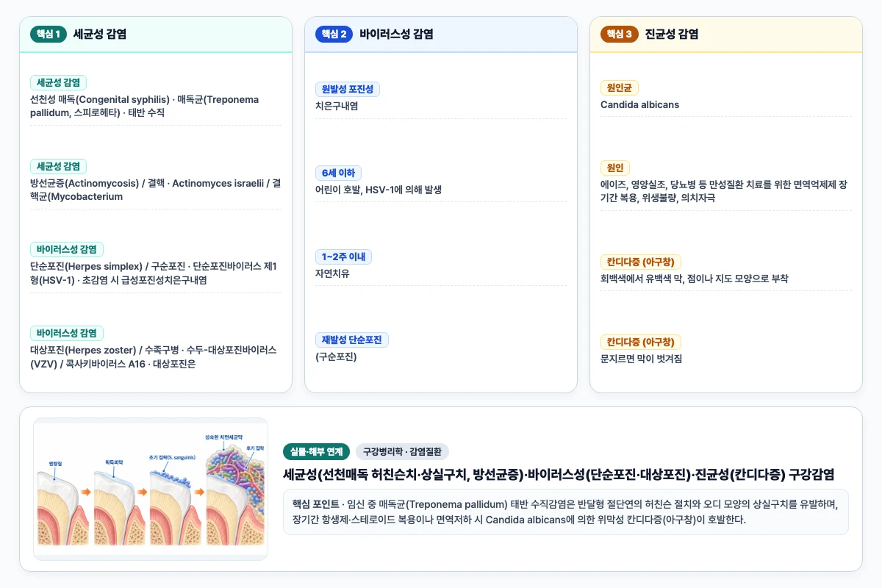This screenshot has height=588, width=882.
Task: Click the 세균성 감염 tag above Congenital syphilis
Action: point(58,83)
